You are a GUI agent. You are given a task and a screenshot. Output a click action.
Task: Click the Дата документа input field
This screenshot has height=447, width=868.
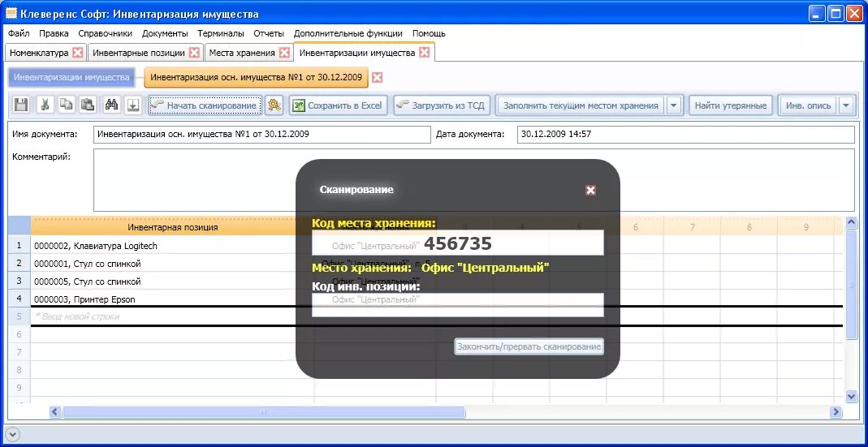click(x=686, y=135)
